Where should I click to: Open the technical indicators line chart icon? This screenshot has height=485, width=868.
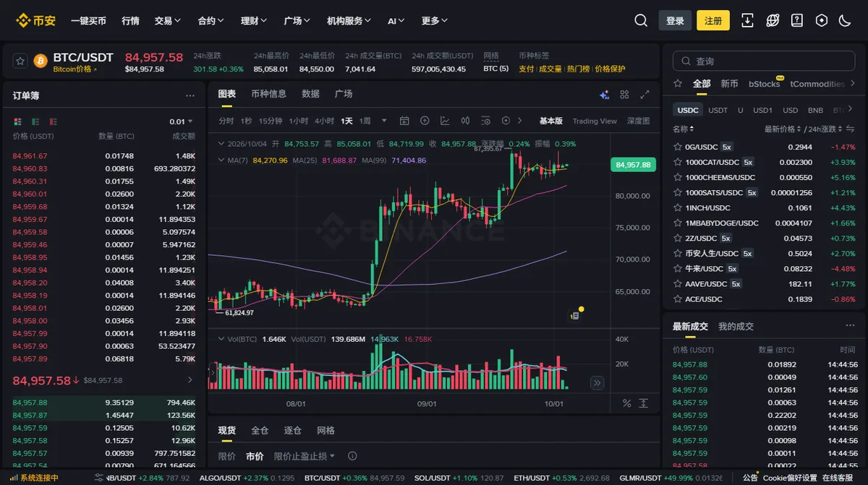point(445,121)
